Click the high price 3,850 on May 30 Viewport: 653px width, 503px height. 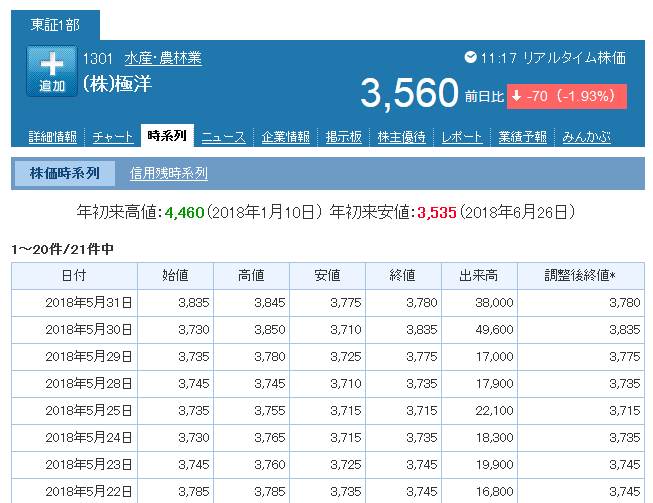click(x=270, y=330)
